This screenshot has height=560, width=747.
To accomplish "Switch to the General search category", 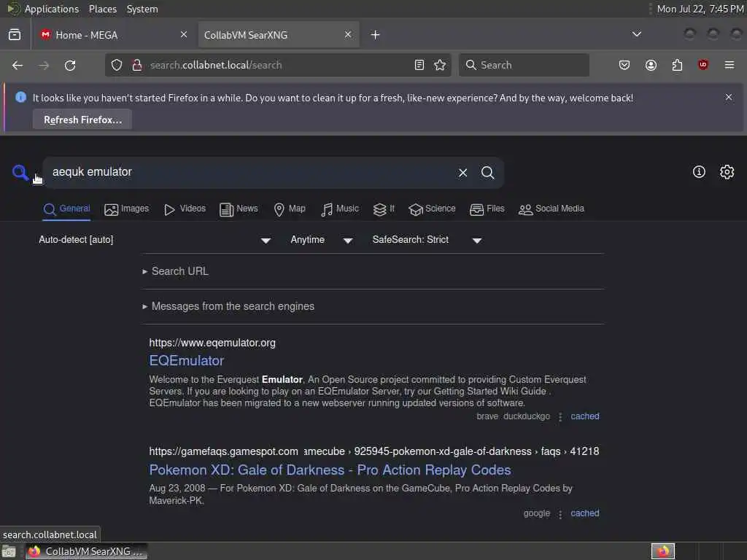I will point(66,209).
